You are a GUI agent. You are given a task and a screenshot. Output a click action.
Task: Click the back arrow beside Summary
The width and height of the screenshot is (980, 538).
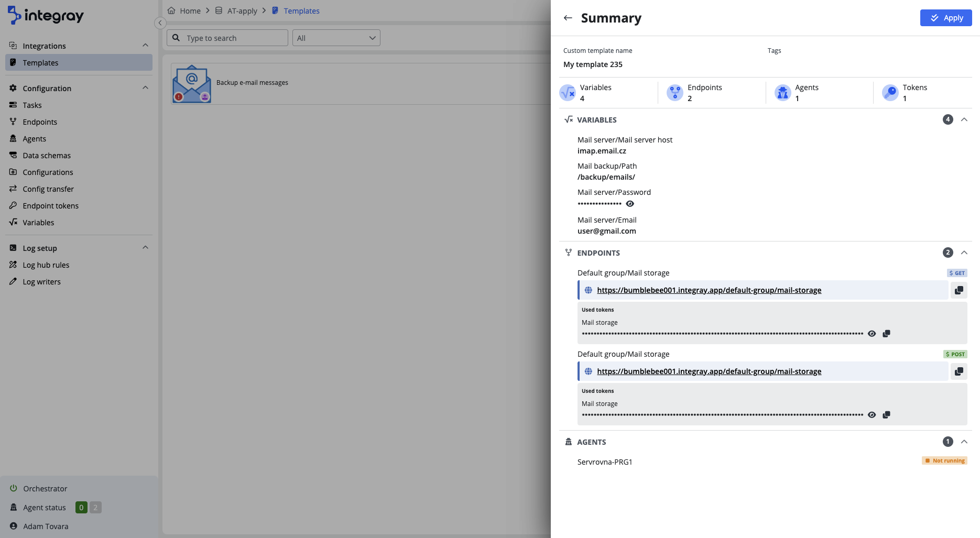coord(568,18)
